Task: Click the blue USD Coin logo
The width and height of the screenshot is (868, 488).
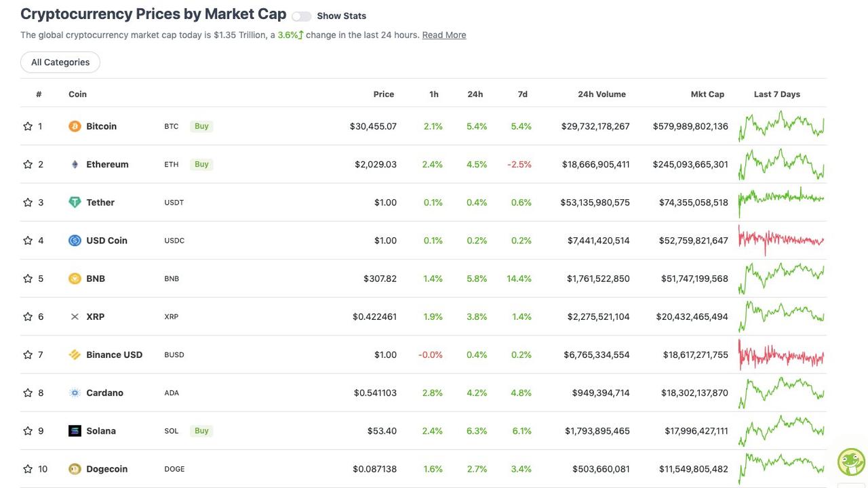Action: click(x=75, y=241)
